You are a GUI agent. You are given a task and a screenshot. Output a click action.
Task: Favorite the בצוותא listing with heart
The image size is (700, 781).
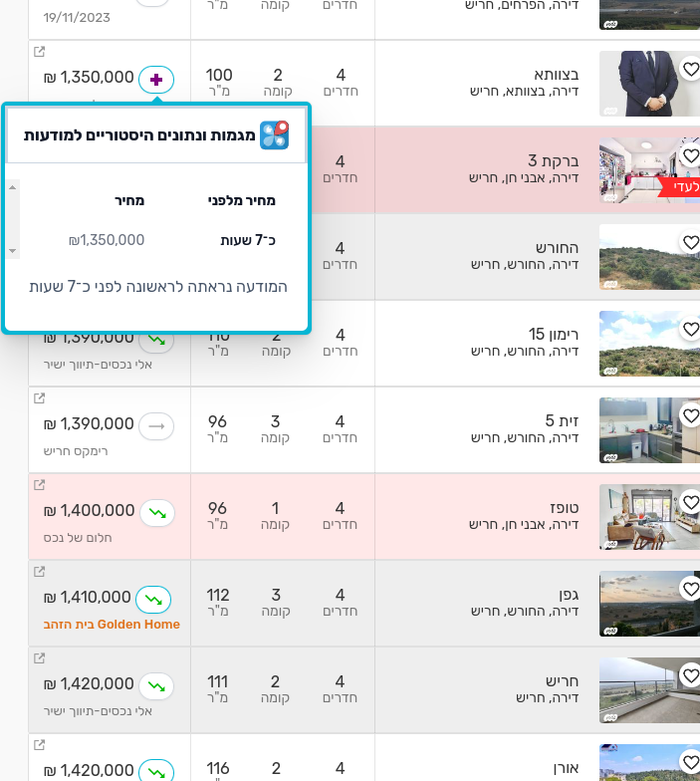pyautogui.click(x=690, y=70)
